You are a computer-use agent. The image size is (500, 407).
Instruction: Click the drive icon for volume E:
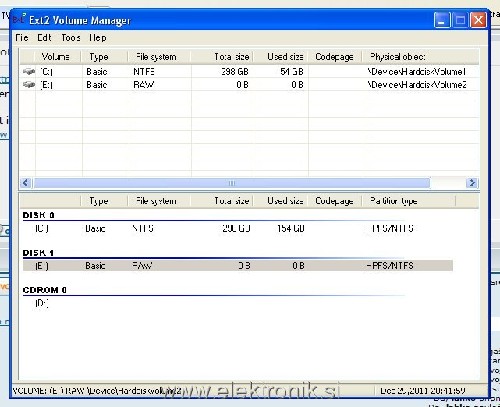pyautogui.click(x=29, y=85)
